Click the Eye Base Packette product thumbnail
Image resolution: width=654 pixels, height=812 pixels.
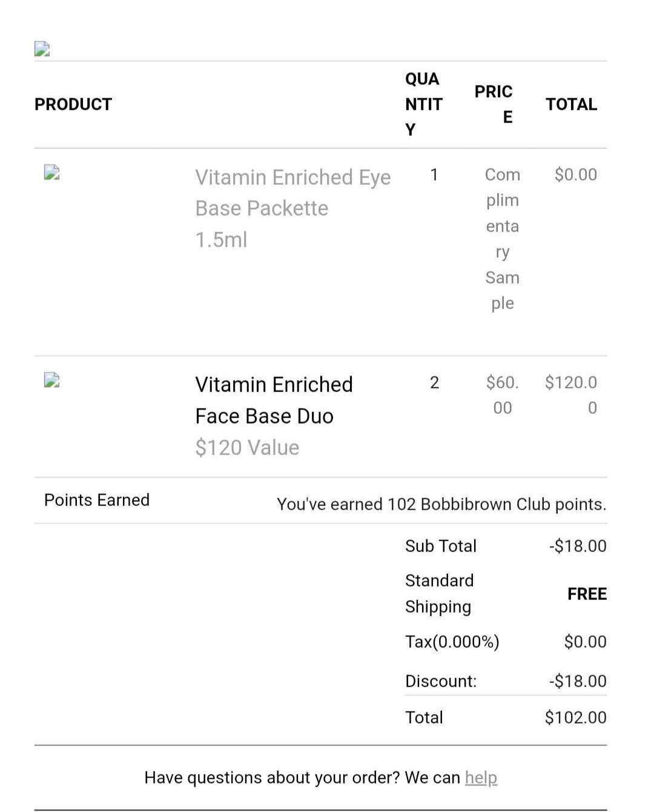point(51,173)
